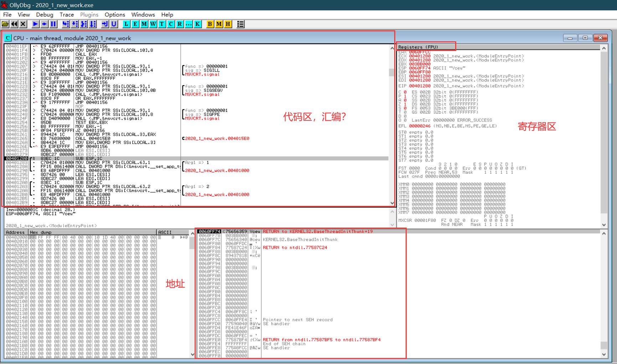Select the EFL register value 00000246
Viewport: 617px width, 364px height.
(x=420, y=126)
